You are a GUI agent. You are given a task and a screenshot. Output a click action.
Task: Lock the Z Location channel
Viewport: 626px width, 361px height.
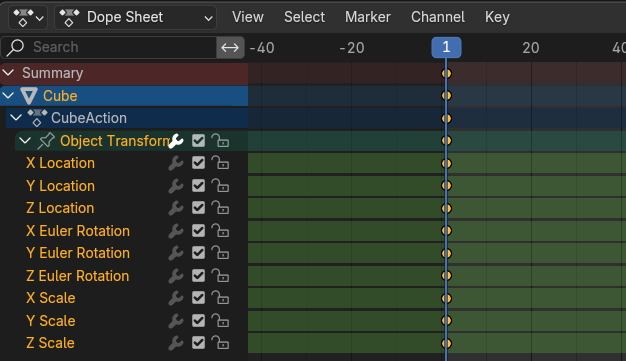pyautogui.click(x=220, y=208)
